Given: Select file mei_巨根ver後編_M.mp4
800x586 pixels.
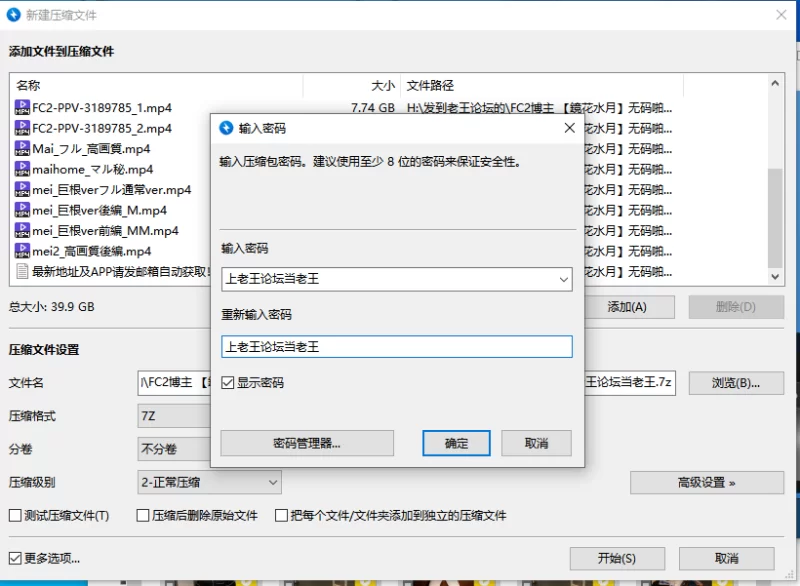Looking at the screenshot, I should coord(99,210).
